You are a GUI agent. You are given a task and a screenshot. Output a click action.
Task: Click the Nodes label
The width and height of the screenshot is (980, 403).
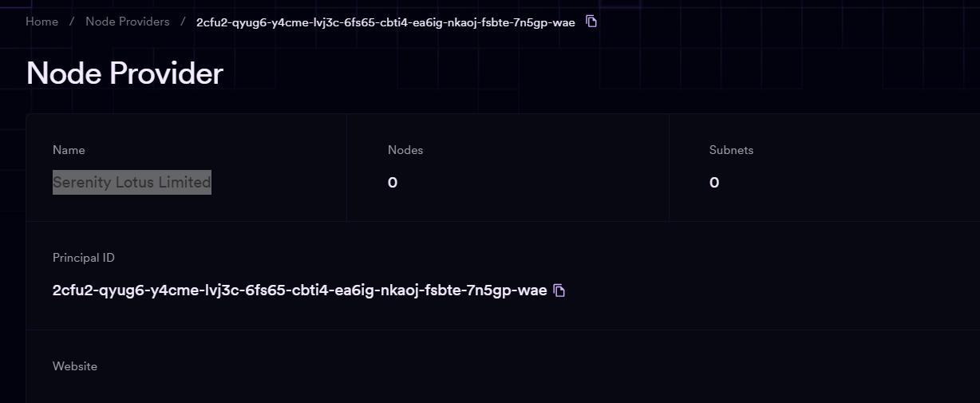[x=405, y=150]
